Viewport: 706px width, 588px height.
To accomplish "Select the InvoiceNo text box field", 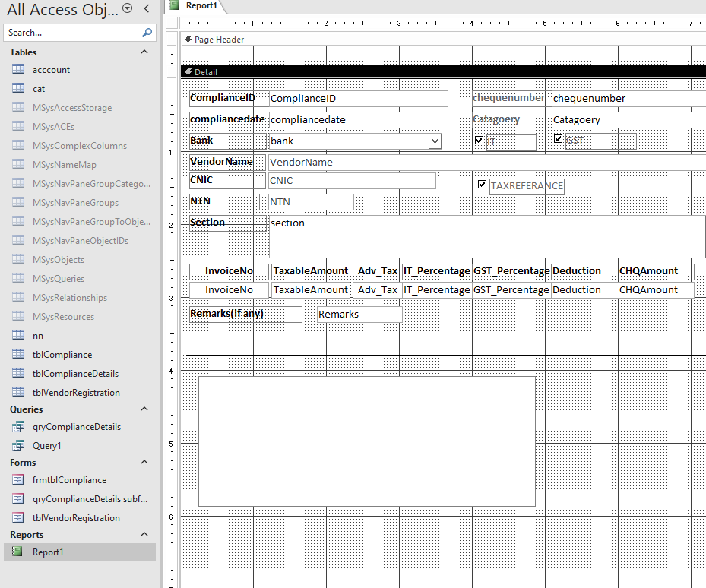I will tap(230, 290).
